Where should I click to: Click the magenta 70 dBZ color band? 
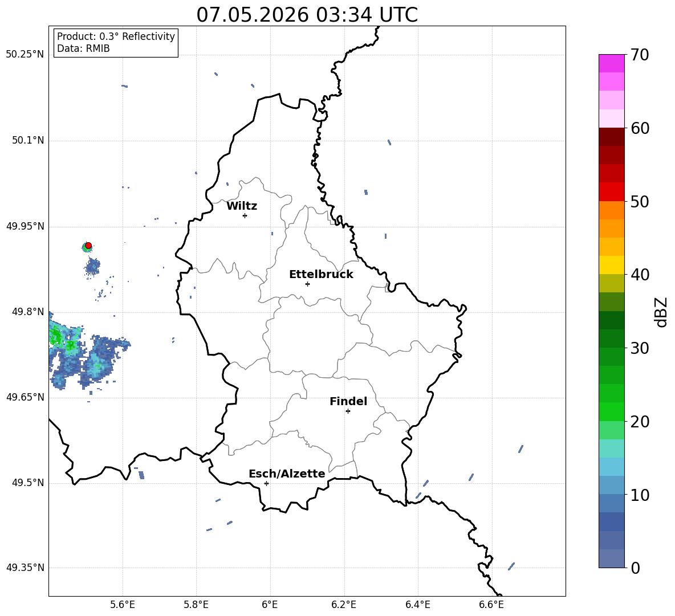611,63
